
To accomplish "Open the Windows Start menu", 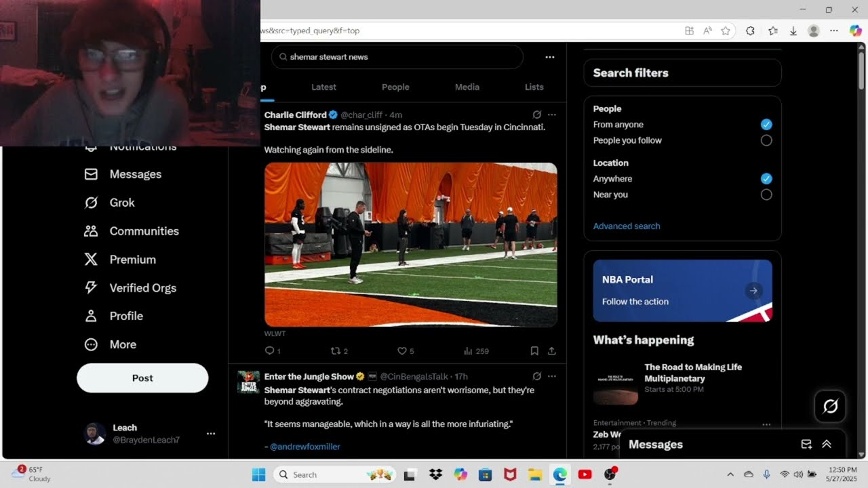I will click(x=258, y=474).
